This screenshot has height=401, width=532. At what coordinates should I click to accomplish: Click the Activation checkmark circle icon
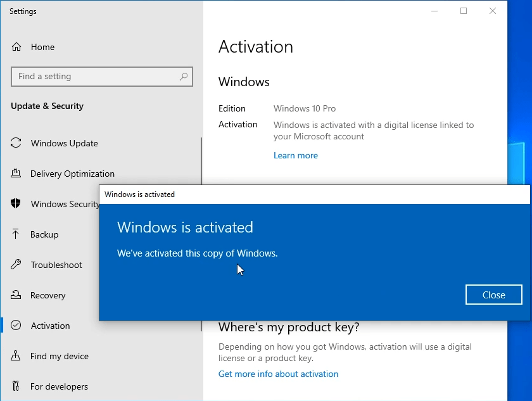click(16, 326)
